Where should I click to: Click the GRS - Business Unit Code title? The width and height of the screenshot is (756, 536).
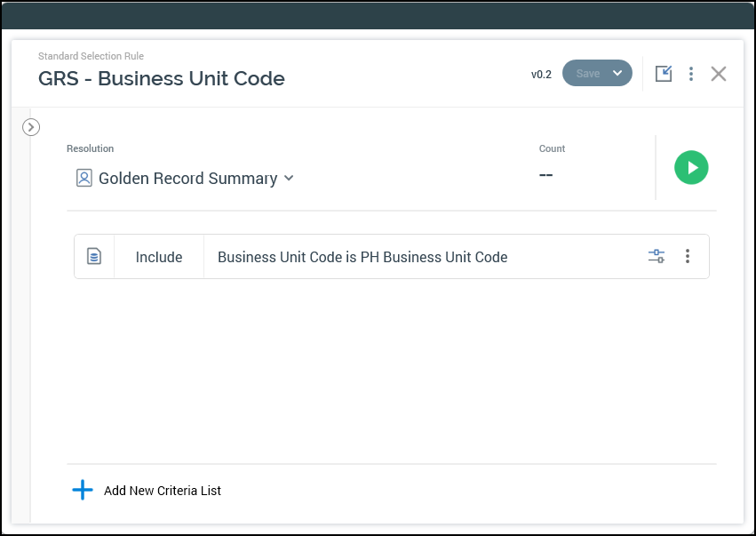[162, 78]
